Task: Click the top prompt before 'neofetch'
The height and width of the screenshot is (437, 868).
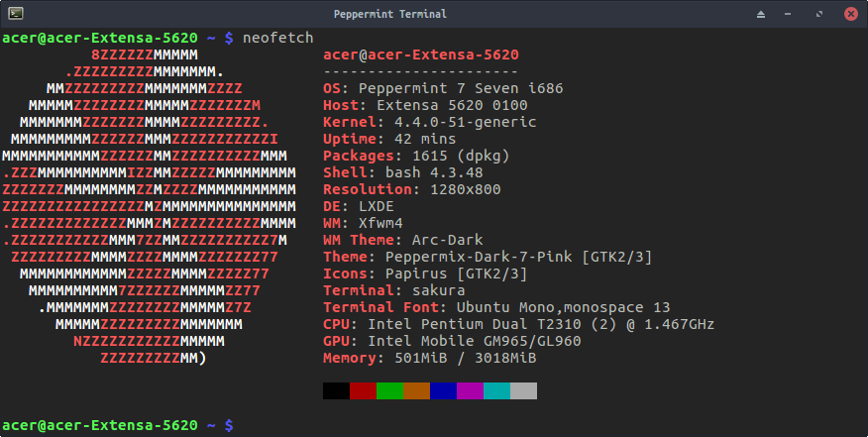Action: 118,38
